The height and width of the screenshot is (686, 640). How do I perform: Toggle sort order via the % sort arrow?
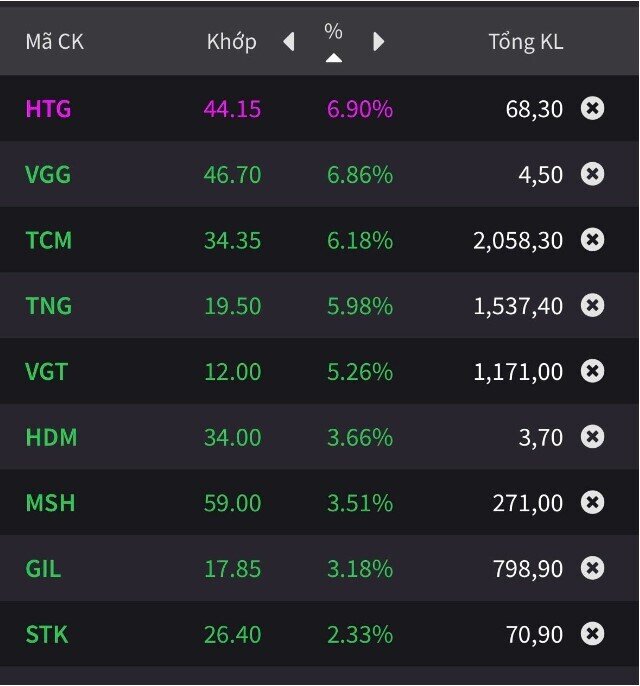[x=334, y=58]
